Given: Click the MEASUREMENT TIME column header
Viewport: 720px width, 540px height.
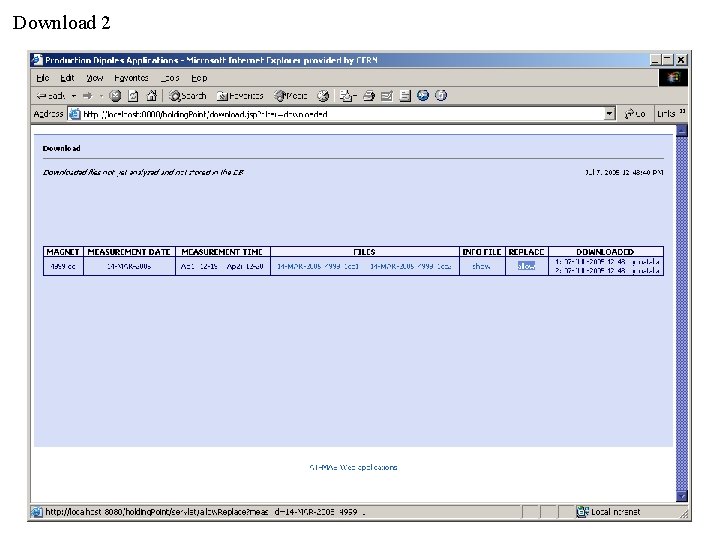Looking at the screenshot, I should [222, 252].
